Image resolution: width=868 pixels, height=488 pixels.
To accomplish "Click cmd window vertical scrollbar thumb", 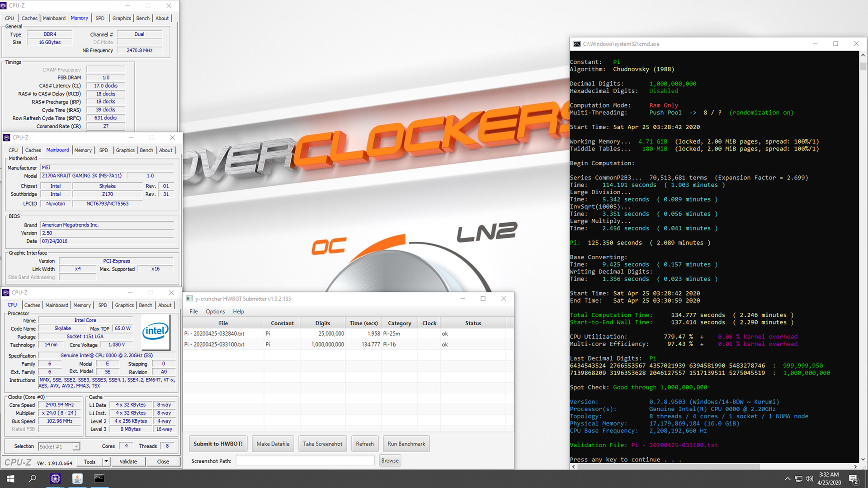I will coord(863,66).
